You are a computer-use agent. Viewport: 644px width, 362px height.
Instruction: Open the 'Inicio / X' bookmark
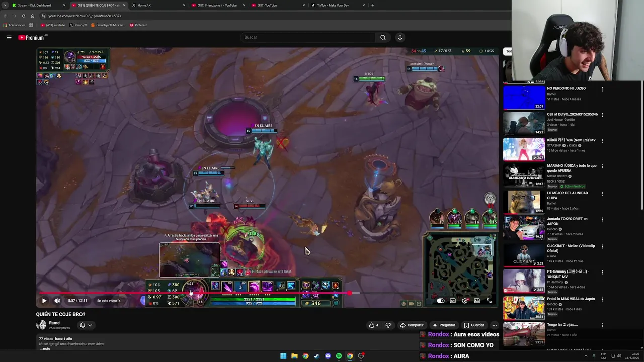78,25
